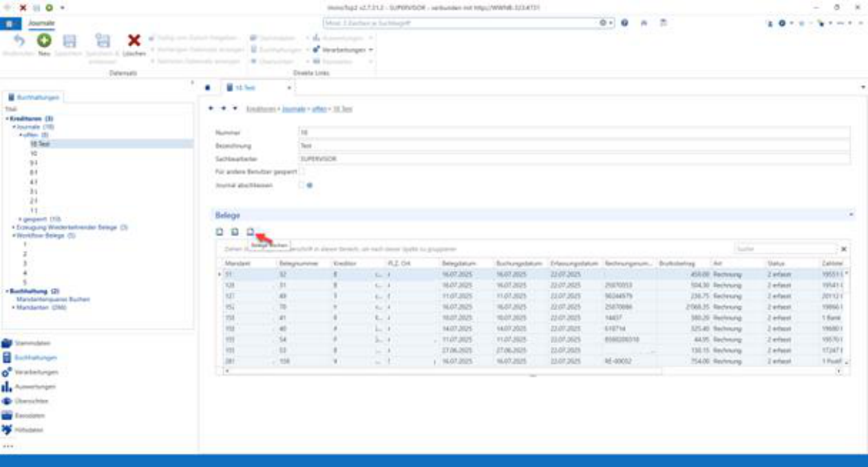Viewport: 868px width, 467px height.
Task: Click the Bezeichnung input field
Action: click(574, 146)
